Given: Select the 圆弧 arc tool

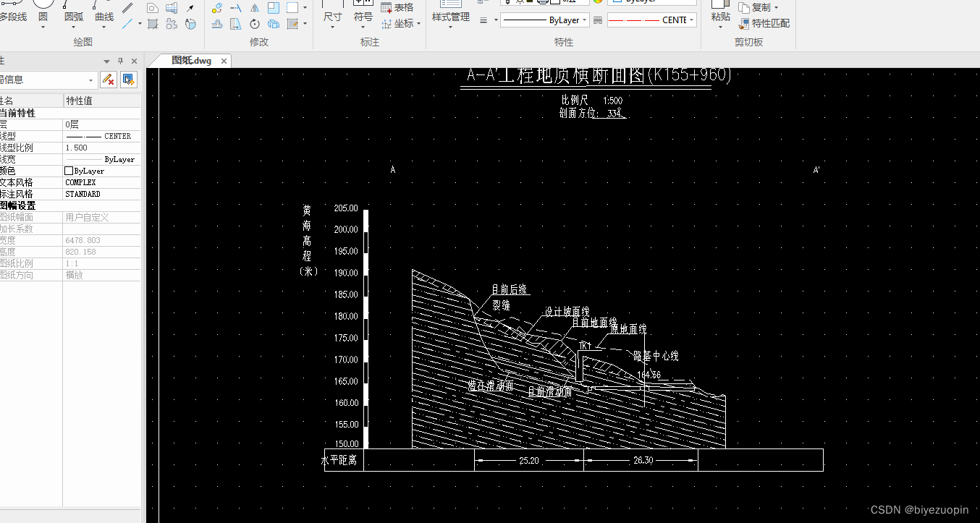Looking at the screenshot, I should (74, 12).
